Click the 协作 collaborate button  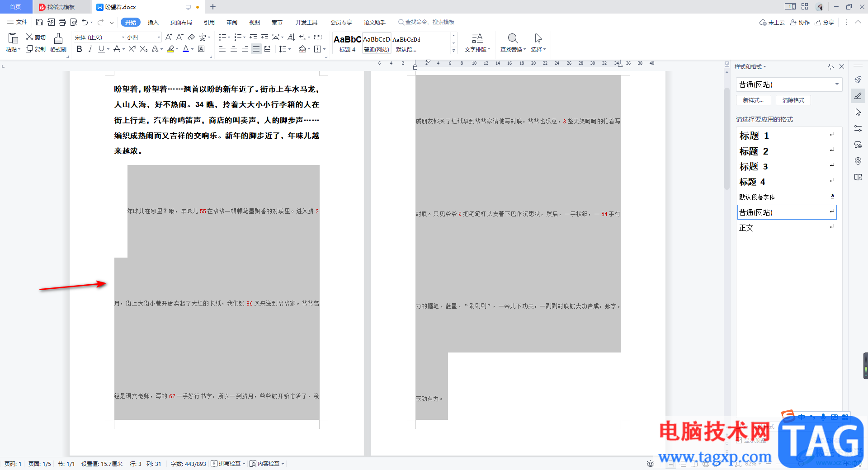coord(800,22)
